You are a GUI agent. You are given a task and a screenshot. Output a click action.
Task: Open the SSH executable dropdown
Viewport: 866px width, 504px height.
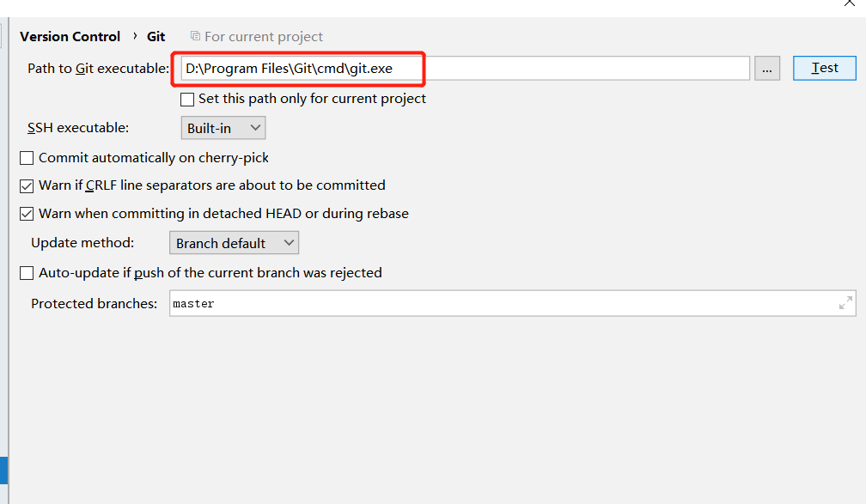pos(223,127)
